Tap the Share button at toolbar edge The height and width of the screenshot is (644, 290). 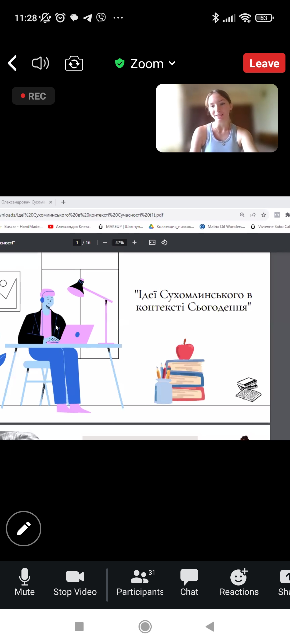284,582
